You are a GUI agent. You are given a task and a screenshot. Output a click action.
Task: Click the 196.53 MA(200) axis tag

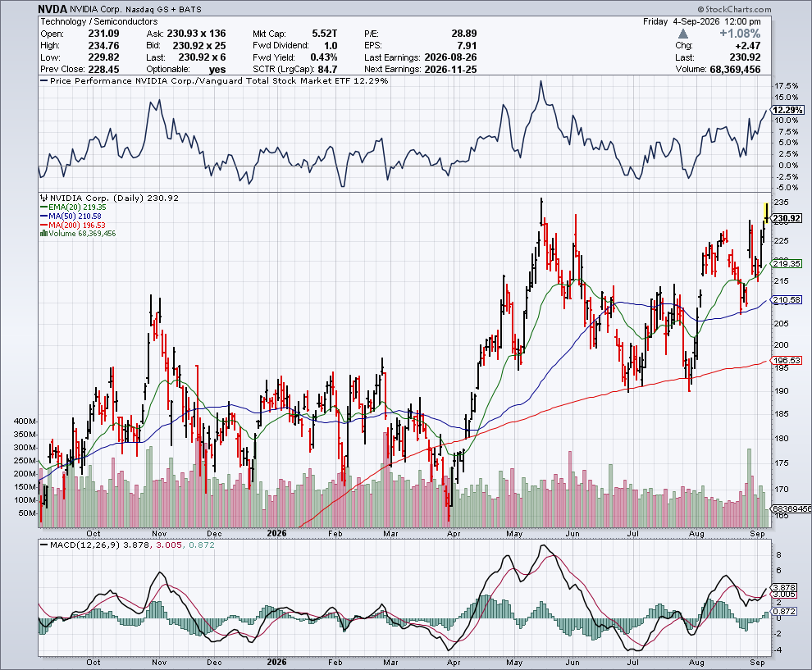pyautogui.click(x=787, y=360)
